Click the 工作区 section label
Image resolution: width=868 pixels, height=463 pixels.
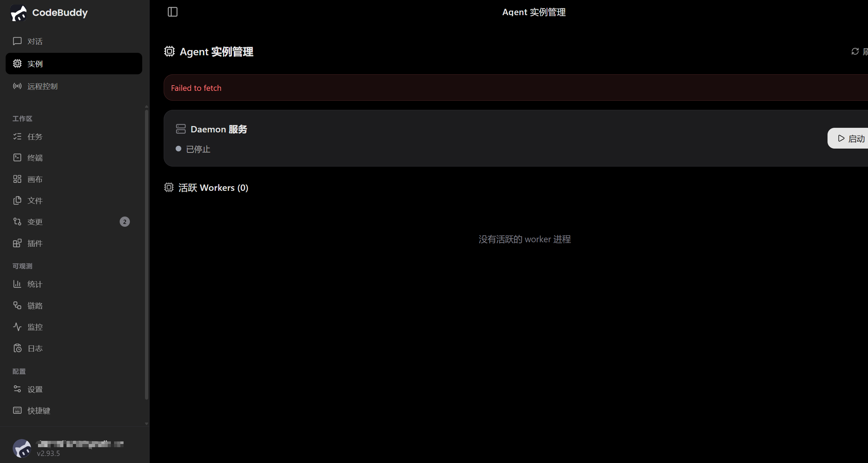pyautogui.click(x=23, y=118)
